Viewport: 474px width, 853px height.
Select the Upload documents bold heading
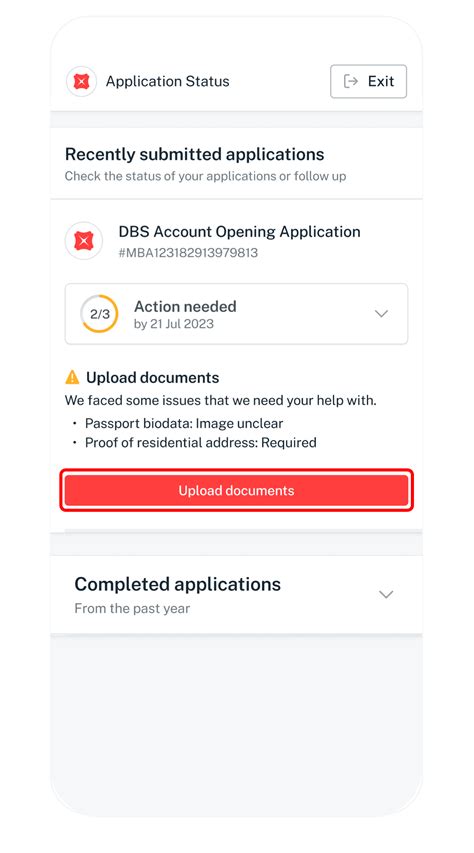152,378
